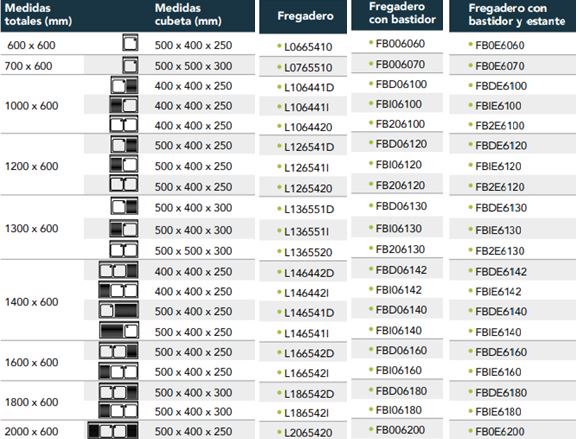Screen dimensions: 580x439
Task: Click the sink diagram beside L106441D
Action: point(124,85)
